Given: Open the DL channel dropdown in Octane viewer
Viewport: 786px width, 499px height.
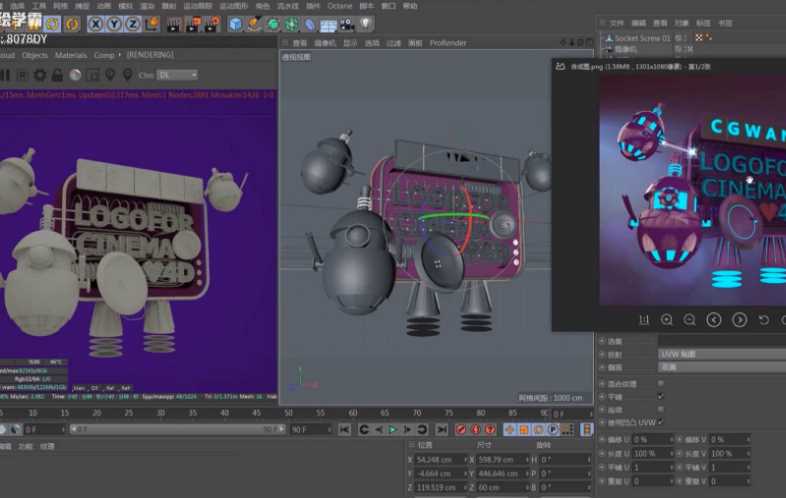Looking at the screenshot, I should [x=179, y=75].
